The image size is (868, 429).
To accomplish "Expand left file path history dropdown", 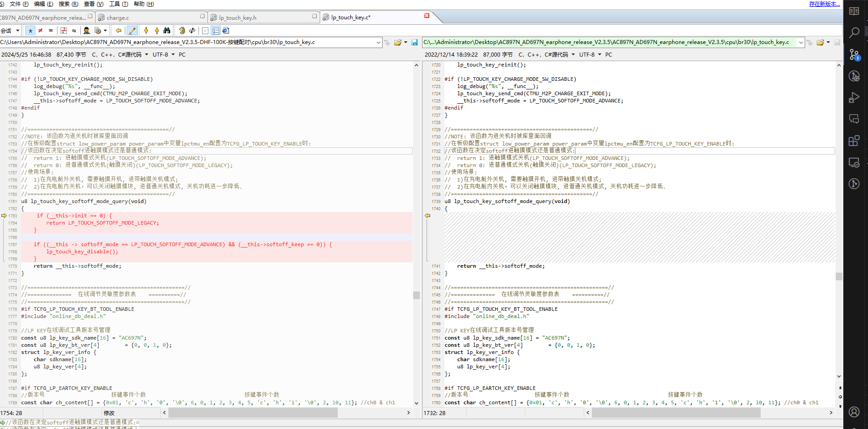I will (378, 42).
